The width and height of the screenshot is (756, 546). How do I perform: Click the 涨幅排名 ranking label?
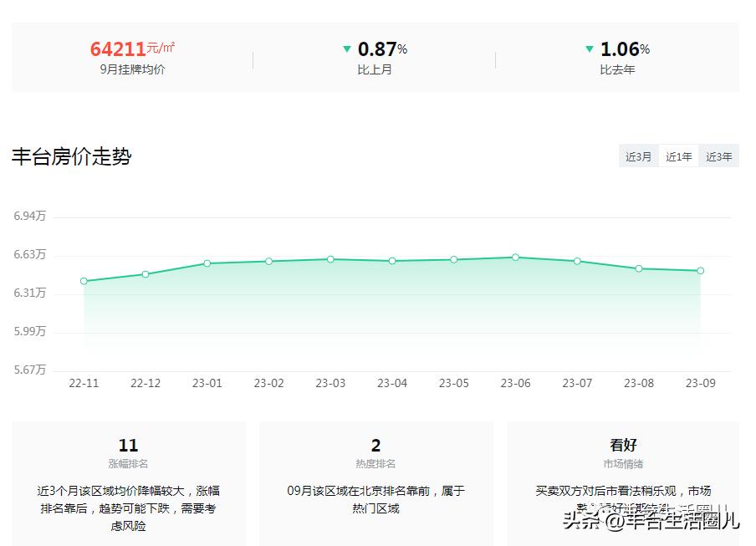127,464
